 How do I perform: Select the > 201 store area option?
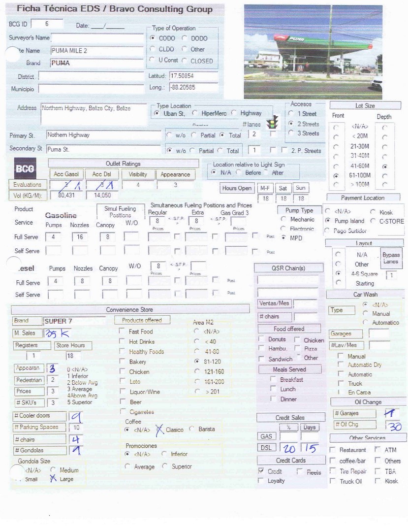click(x=197, y=392)
